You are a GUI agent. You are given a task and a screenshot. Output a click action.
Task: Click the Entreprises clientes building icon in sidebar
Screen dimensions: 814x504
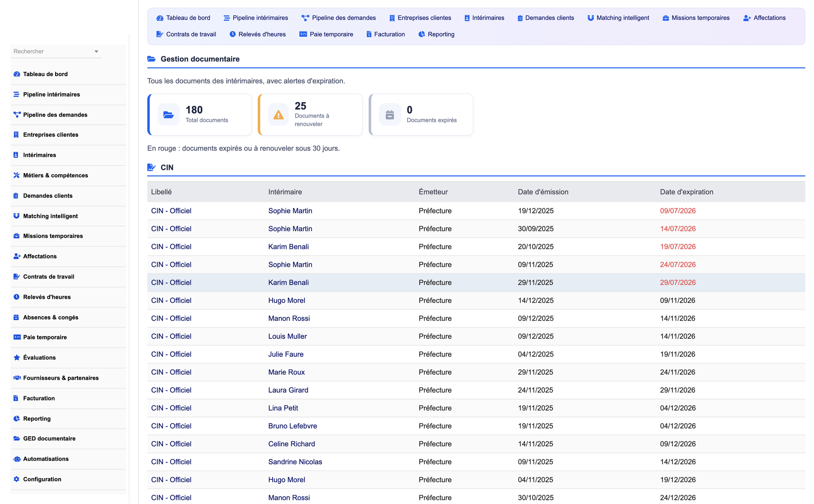16,135
